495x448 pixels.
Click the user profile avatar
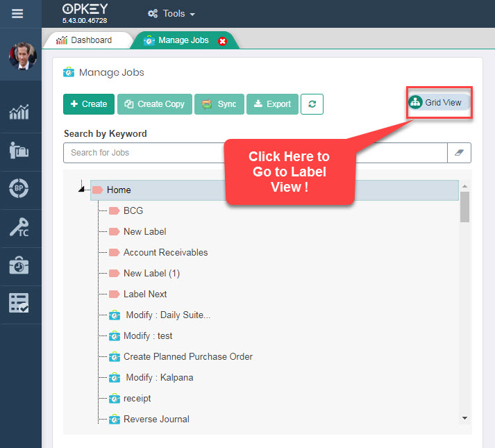click(x=23, y=56)
